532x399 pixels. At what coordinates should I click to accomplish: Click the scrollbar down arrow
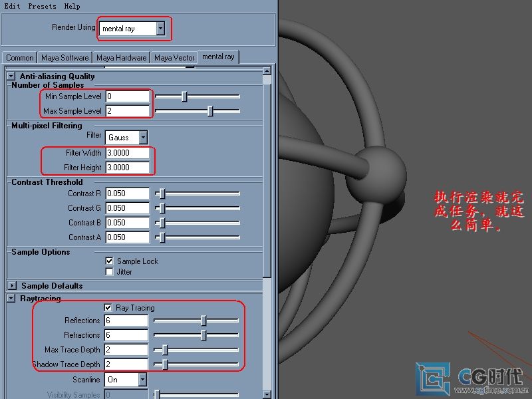[x=267, y=394]
